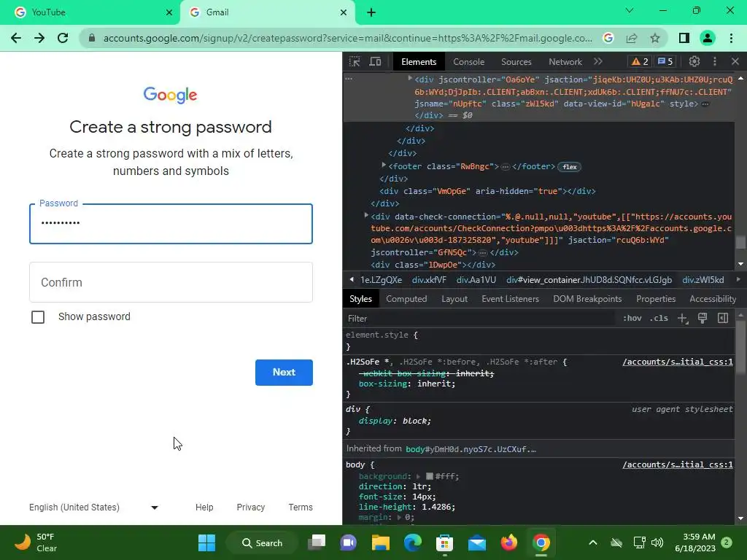This screenshot has width=747, height=560.
Task: Open the Terms link
Action: [301, 507]
